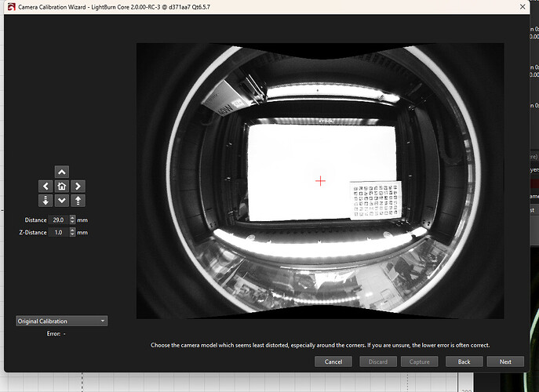Viewport: 539px width, 392px height.
Task: Click the home laser icon
Action: pyautogui.click(x=62, y=187)
